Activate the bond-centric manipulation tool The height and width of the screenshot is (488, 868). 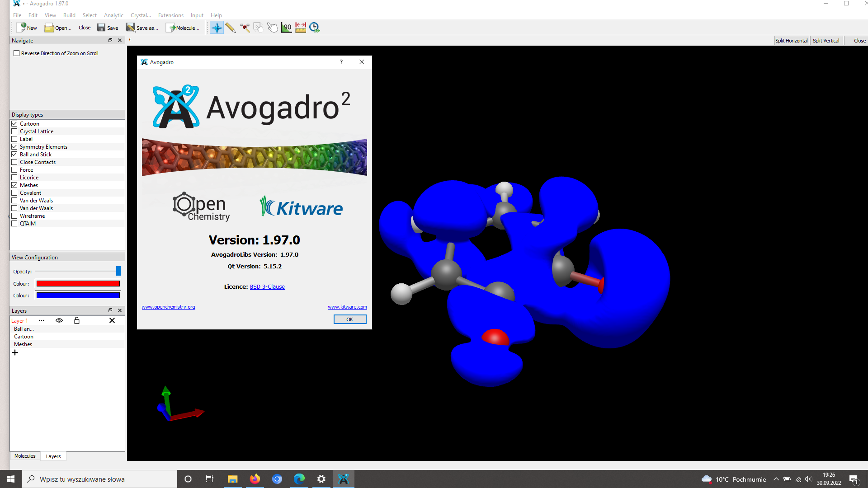[x=245, y=28]
